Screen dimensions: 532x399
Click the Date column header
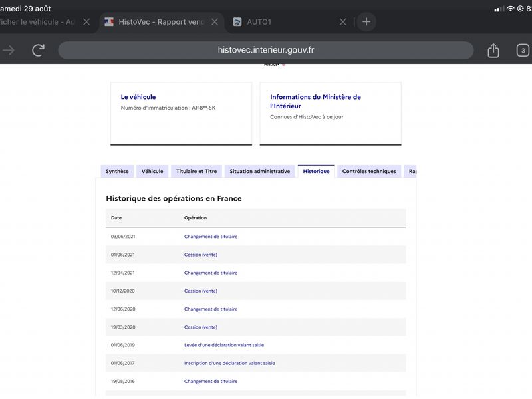click(116, 218)
